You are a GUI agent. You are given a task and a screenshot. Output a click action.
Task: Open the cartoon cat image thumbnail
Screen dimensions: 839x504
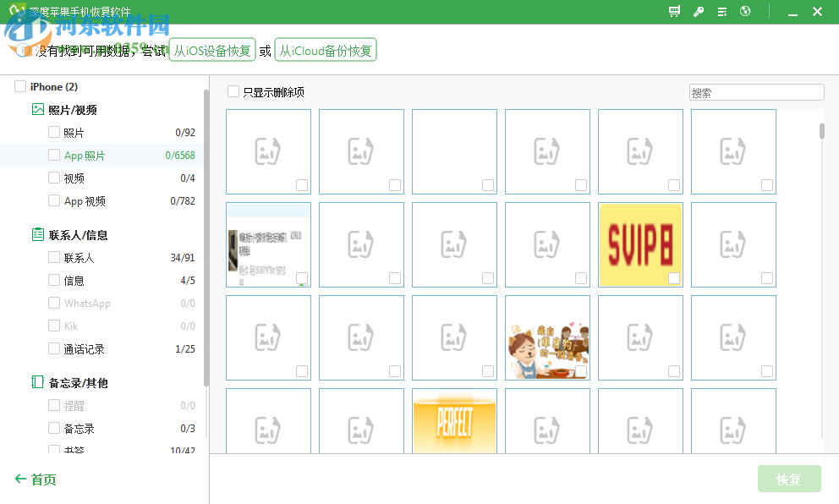tap(547, 337)
